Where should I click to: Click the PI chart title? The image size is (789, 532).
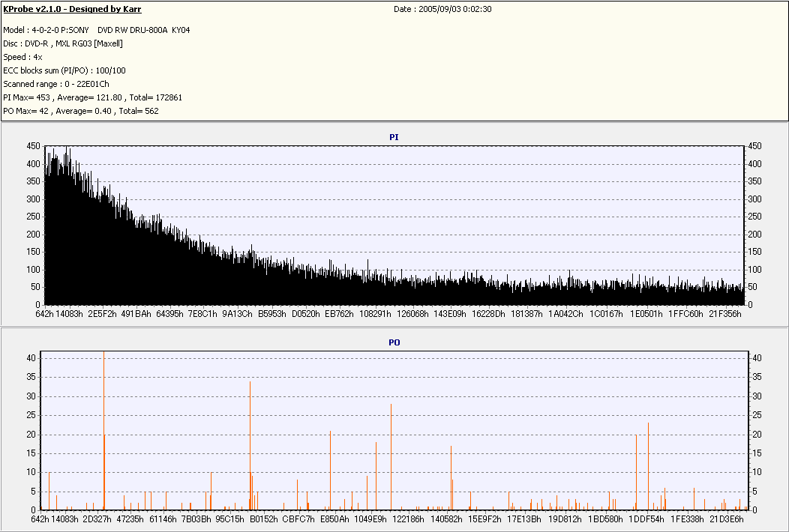point(394,138)
